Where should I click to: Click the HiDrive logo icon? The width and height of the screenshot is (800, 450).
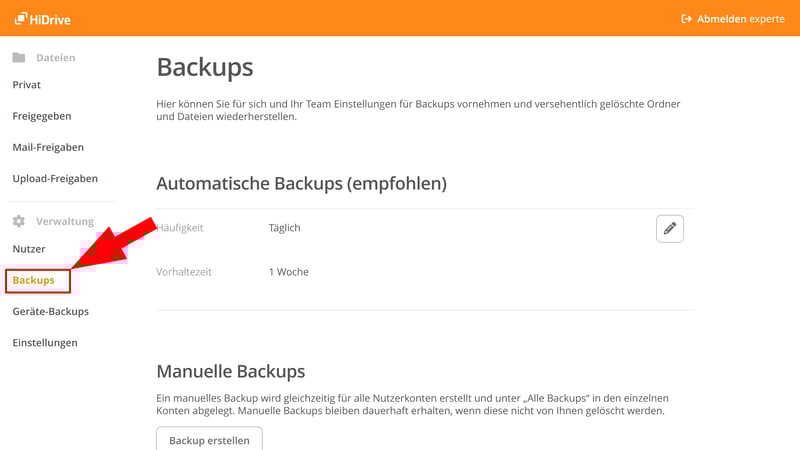[20, 18]
